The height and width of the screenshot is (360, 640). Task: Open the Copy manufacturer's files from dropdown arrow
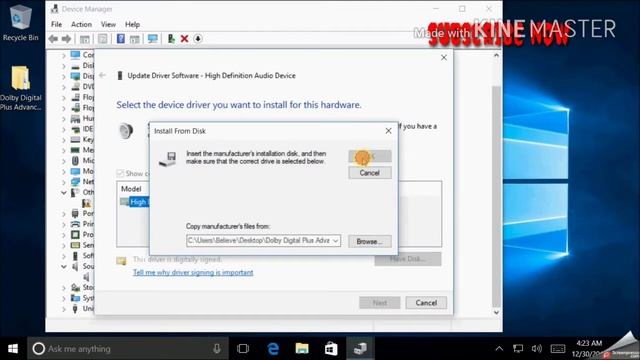[336, 241]
